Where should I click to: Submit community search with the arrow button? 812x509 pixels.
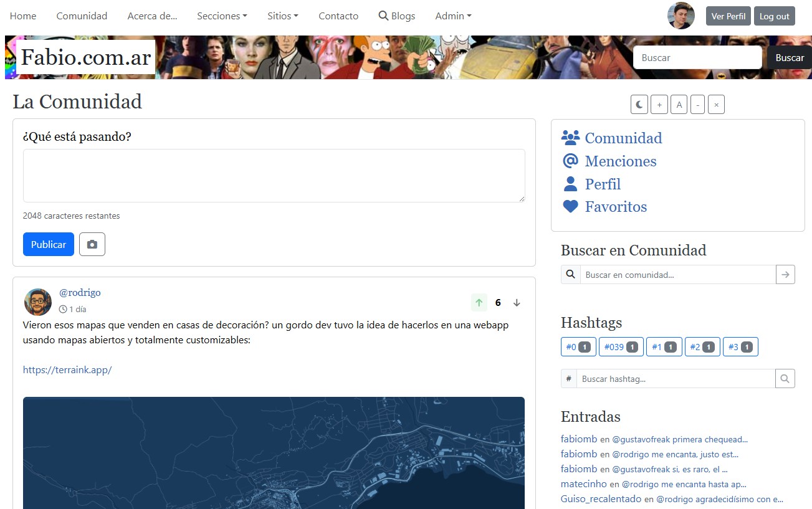coord(785,275)
